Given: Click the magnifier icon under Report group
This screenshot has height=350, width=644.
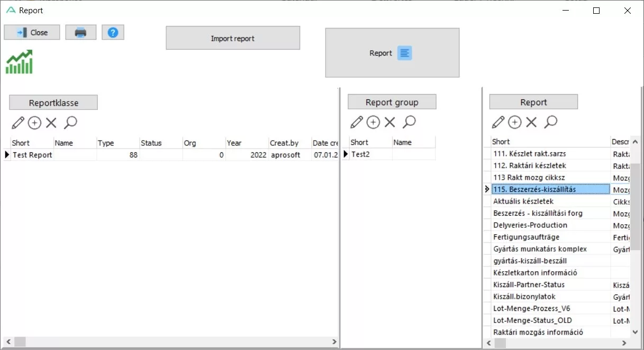Looking at the screenshot, I should pos(409,122).
